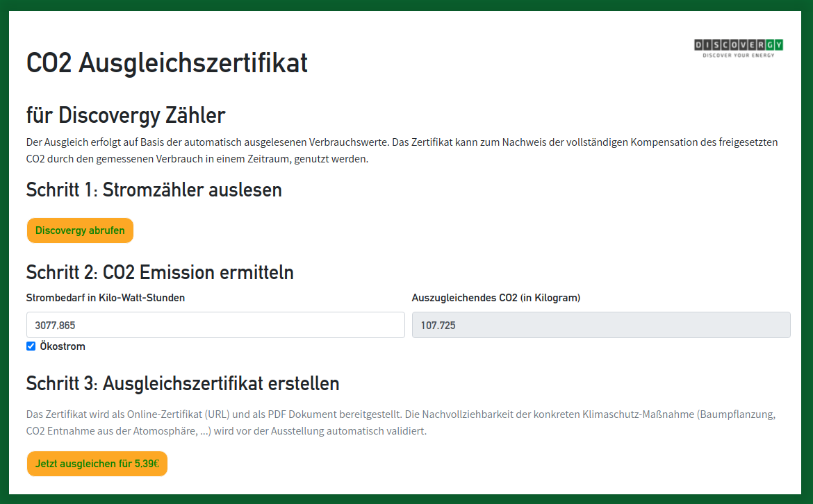Image resolution: width=813 pixels, height=504 pixels.
Task: Click the grey line starting 'Das Zertifikat wird als'
Action: tap(401, 414)
